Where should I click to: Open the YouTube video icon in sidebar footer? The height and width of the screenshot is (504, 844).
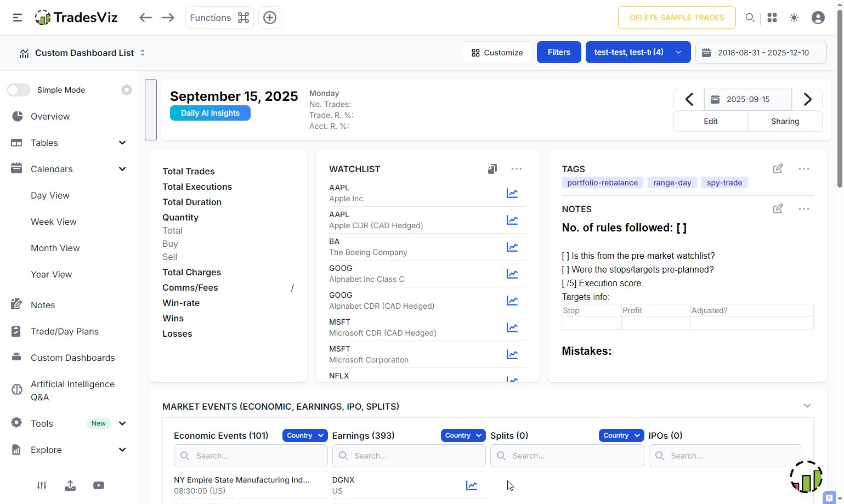(x=99, y=485)
